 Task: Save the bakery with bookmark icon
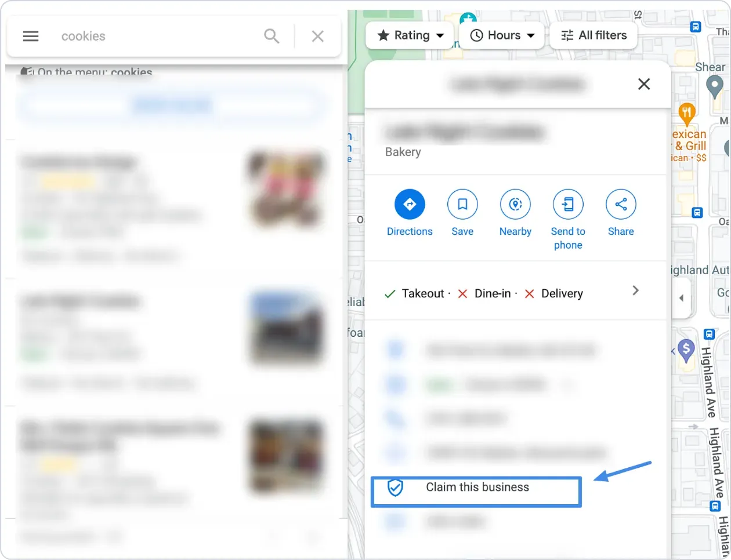pyautogui.click(x=462, y=204)
